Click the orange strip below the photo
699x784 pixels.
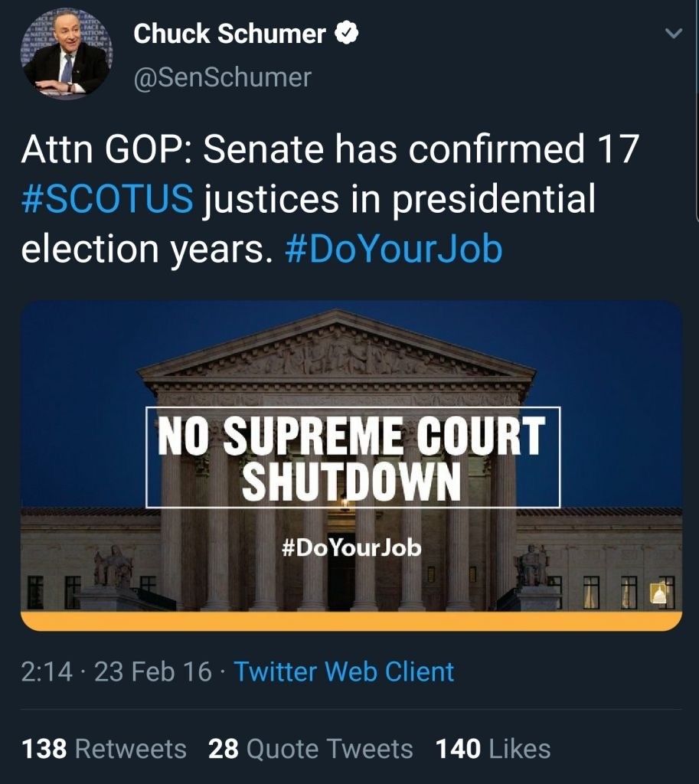[x=351, y=620]
